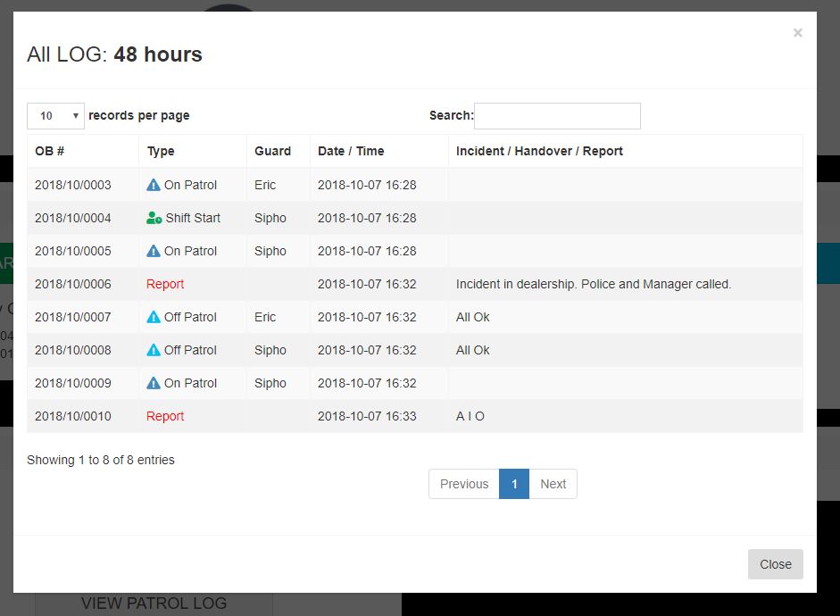Screen dimensions: 840x616
Task: Click the On Patrol icon in row 2018/10/0009
Action: coord(154,383)
